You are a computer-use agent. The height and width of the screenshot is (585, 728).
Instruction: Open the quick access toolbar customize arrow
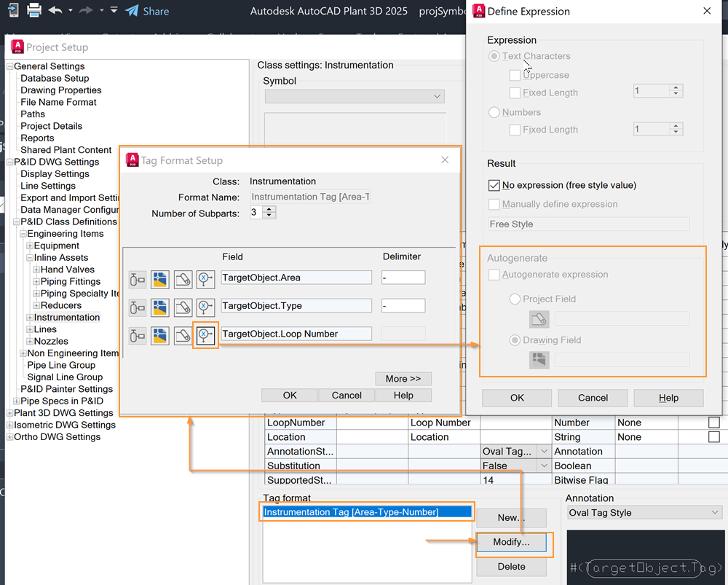[114, 9]
